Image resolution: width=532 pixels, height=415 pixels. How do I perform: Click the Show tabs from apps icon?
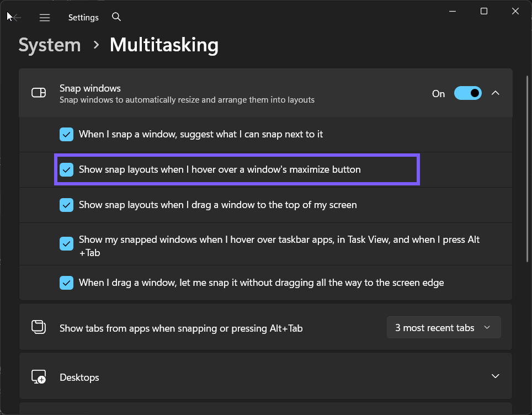[39, 327]
